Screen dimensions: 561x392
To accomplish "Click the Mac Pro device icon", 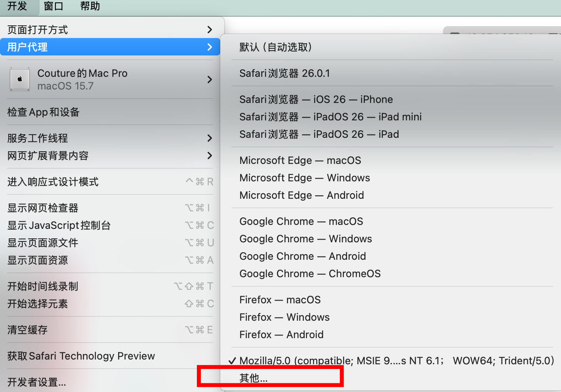I will pos(19,79).
